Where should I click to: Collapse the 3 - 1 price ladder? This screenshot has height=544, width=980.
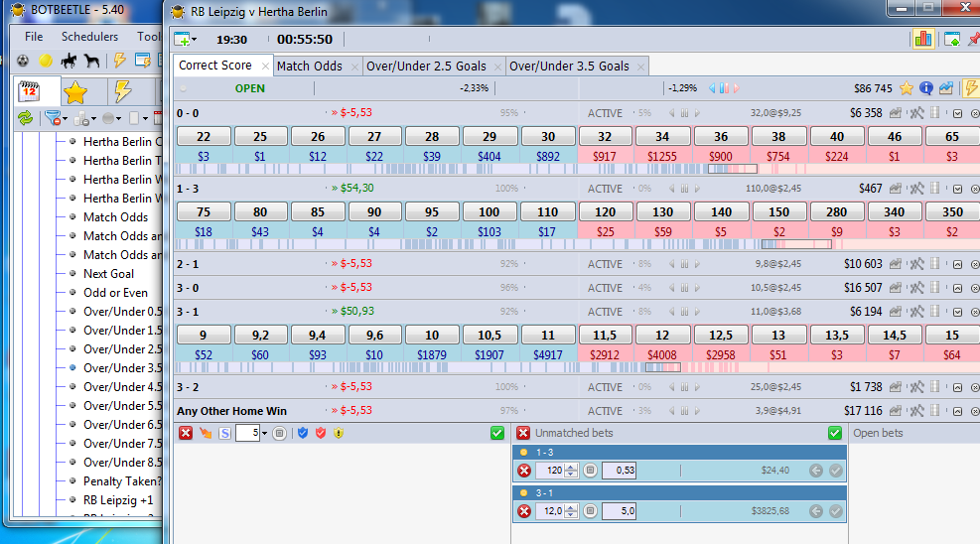tap(957, 312)
